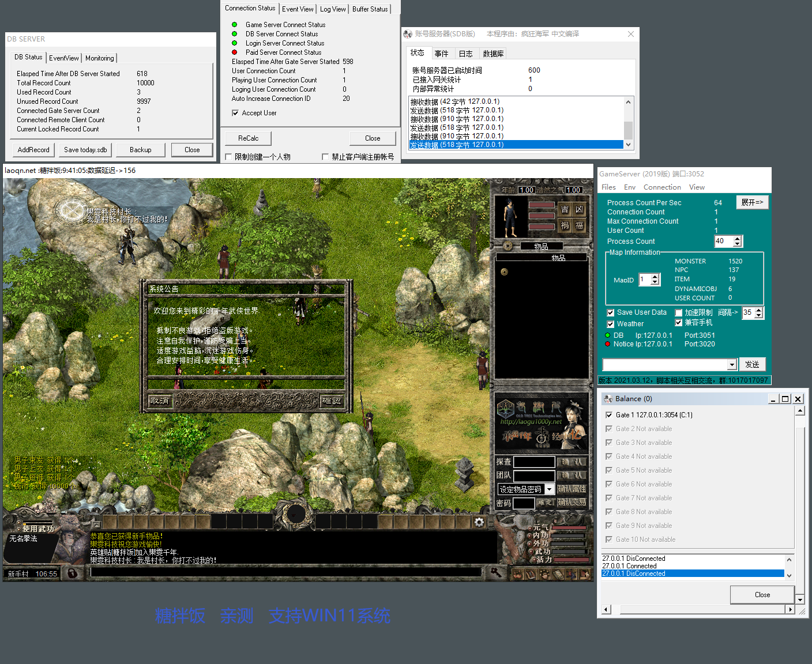
Task: Click the 吉 fortune tile in character panel
Action: (x=565, y=209)
